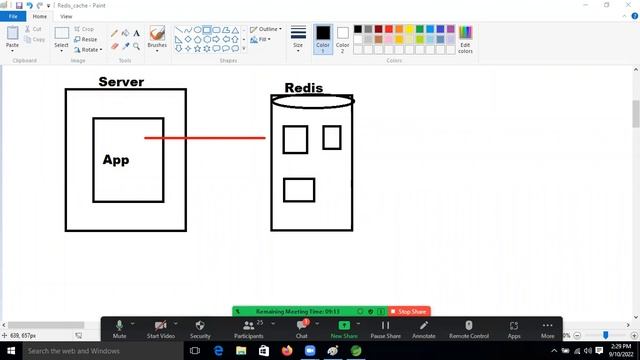Click the Security shield in Zoom toolbar

[200, 329]
